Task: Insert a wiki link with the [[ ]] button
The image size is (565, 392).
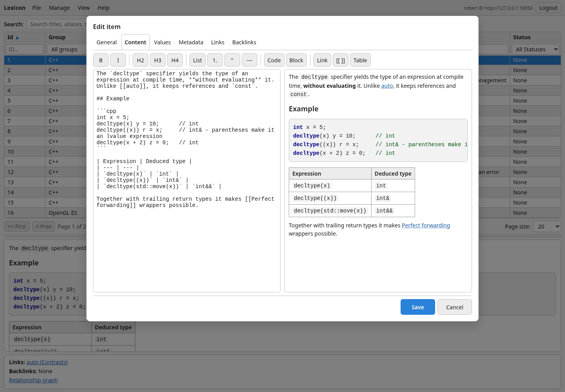Action: pos(341,60)
